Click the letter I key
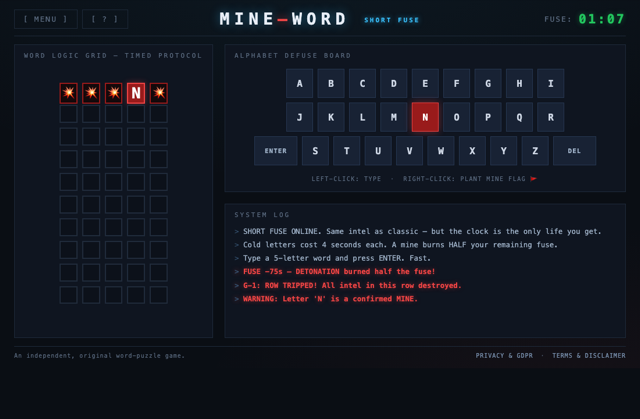Image resolution: width=640 pixels, height=419 pixels. coord(551,84)
